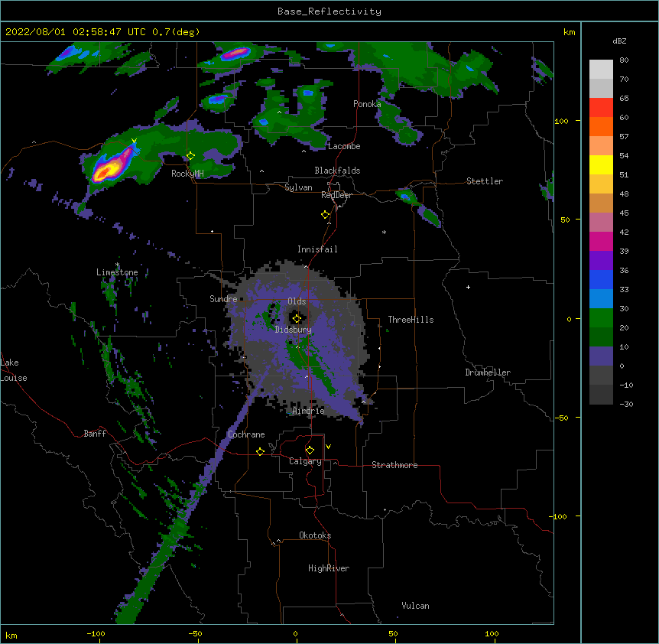The image size is (659, 644).
Task: Click the Banff label
Action: tap(95, 434)
